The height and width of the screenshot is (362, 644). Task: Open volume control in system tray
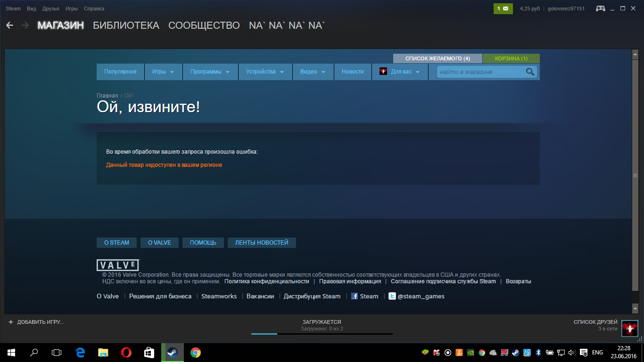[x=572, y=353]
